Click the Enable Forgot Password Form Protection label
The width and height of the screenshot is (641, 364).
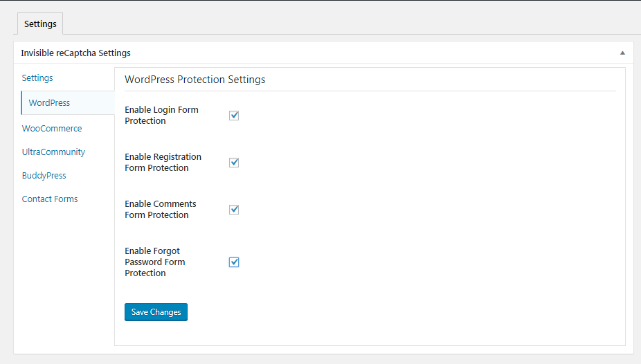tap(155, 262)
